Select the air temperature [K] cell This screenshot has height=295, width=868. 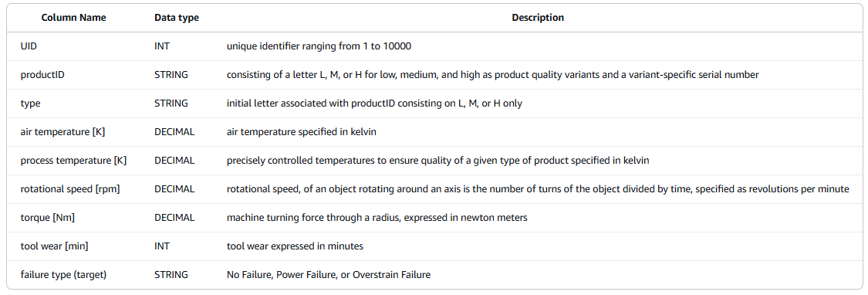(62, 132)
